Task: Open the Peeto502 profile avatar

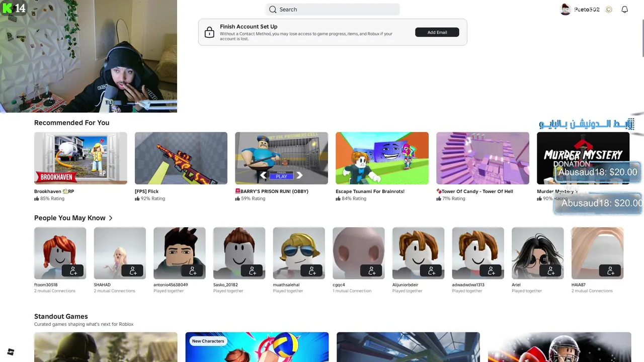Action: point(566,9)
